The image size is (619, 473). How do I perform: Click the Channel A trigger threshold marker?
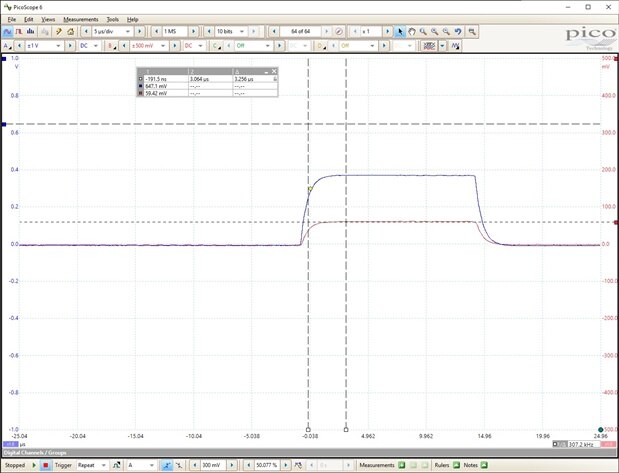pos(311,188)
